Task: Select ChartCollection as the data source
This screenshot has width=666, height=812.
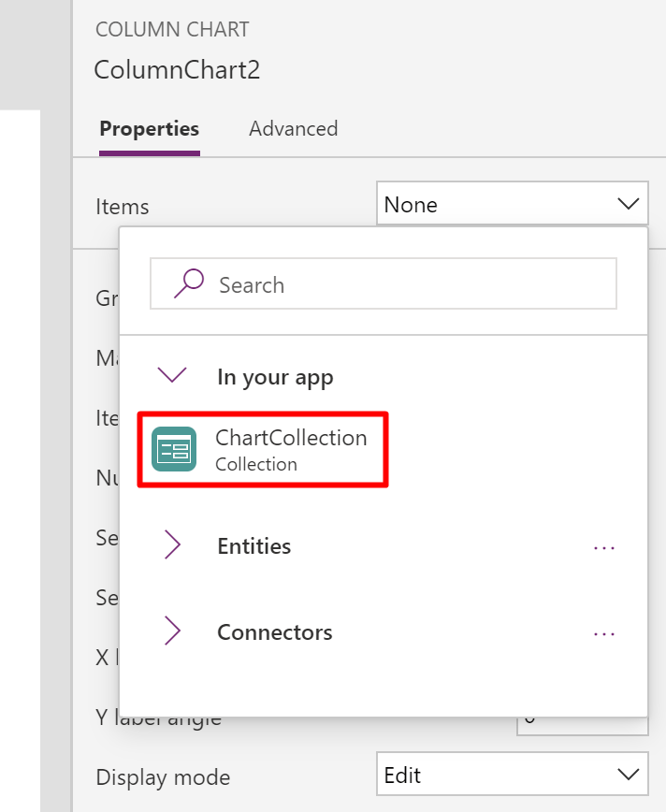Action: point(290,449)
